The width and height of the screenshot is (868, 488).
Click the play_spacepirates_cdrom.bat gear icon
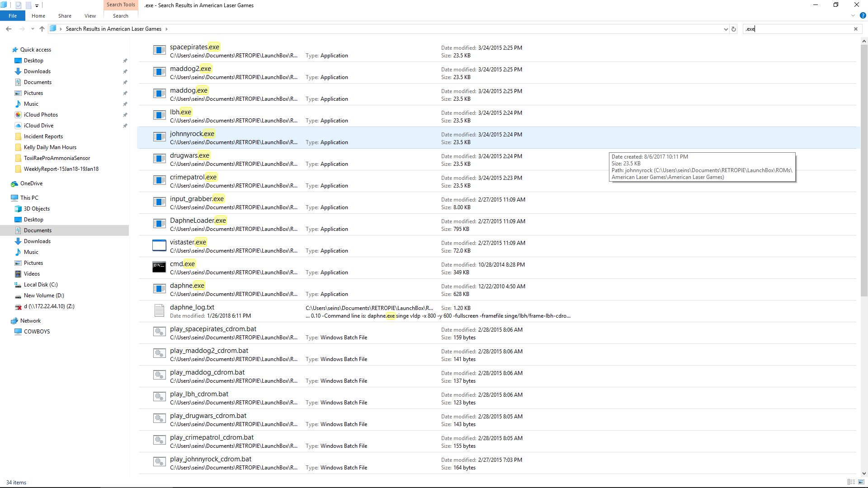tap(159, 332)
